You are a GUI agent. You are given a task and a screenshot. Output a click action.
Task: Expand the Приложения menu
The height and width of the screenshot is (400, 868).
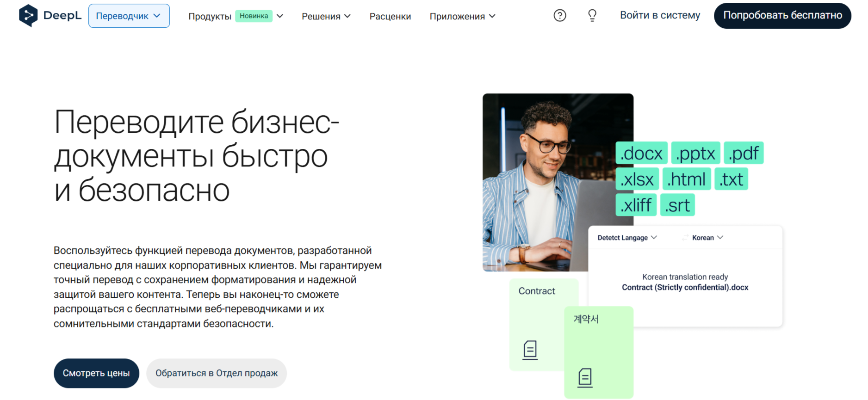[462, 16]
